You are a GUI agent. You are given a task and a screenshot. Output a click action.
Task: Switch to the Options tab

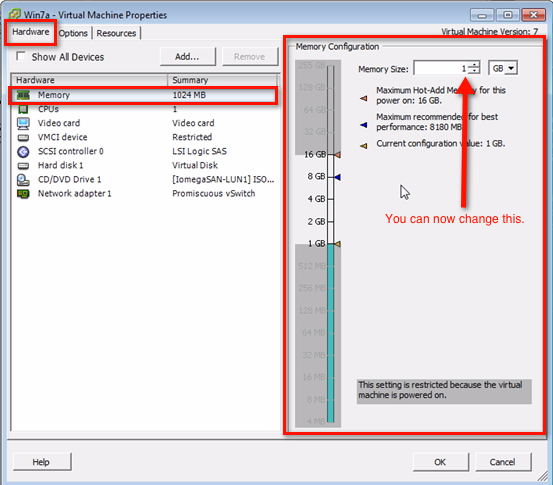(x=73, y=33)
